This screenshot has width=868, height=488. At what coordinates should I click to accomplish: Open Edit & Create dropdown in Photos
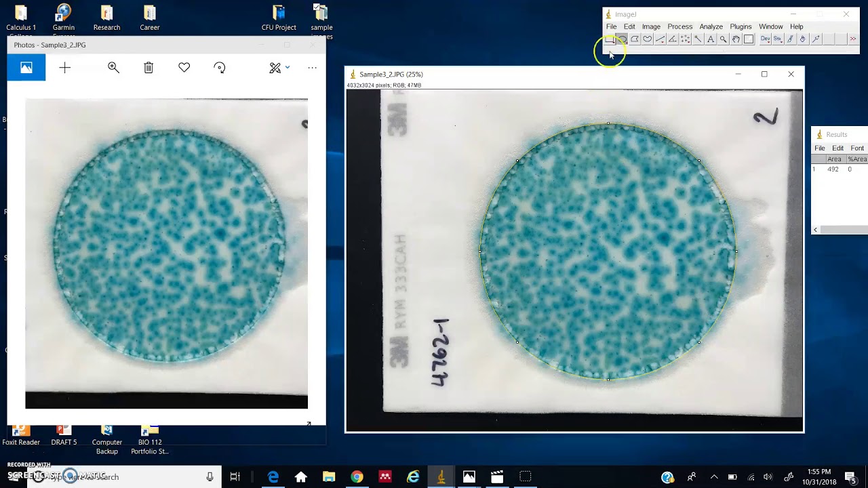click(279, 68)
